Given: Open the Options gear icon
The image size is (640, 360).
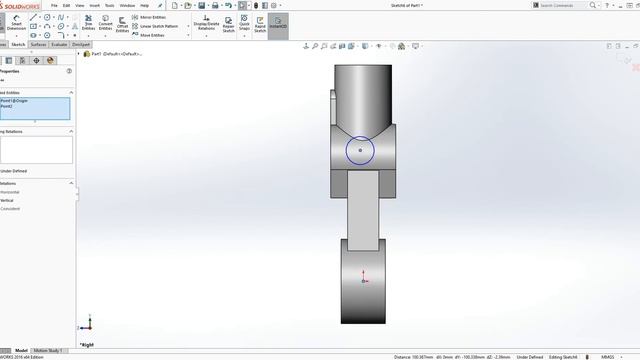Looking at the screenshot, I should pyautogui.click(x=274, y=5).
